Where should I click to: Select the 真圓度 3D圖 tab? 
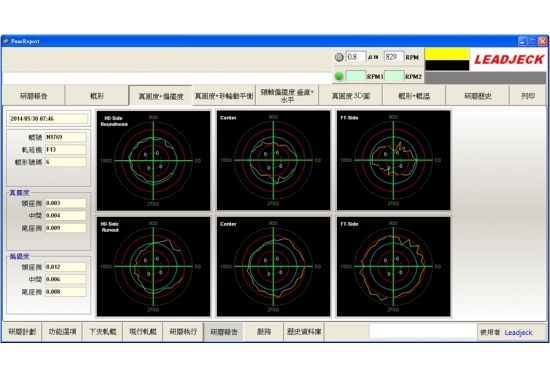click(x=351, y=95)
